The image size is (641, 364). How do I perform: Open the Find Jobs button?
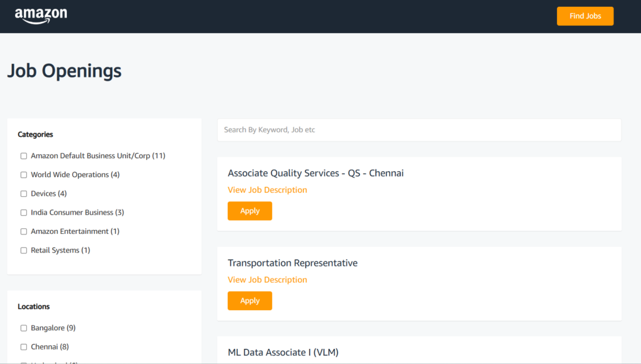click(x=585, y=16)
